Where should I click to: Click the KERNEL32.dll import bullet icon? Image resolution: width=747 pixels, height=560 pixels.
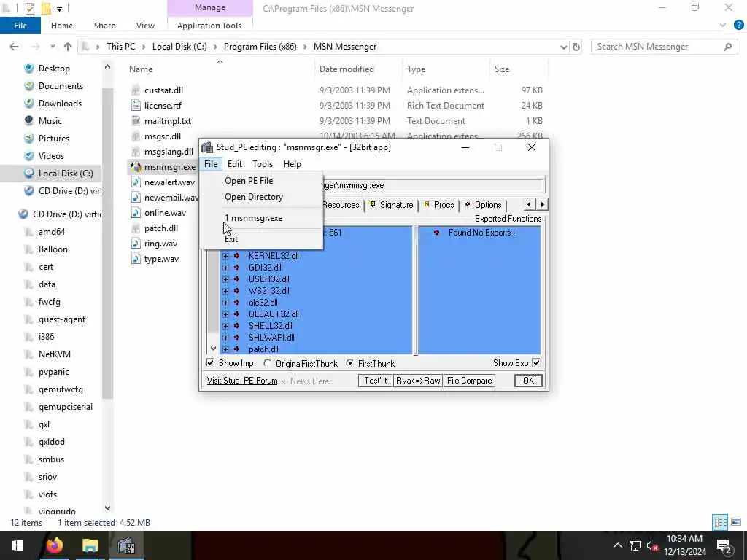pos(237,256)
